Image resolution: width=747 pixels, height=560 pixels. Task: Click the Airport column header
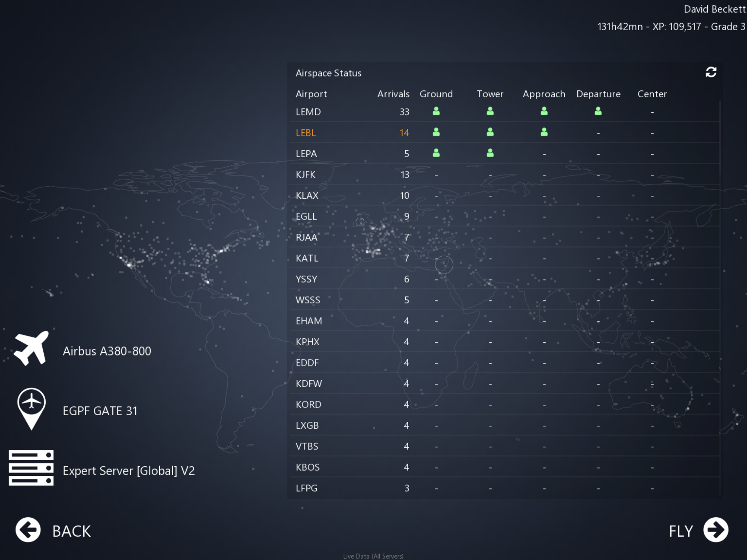[x=311, y=94]
